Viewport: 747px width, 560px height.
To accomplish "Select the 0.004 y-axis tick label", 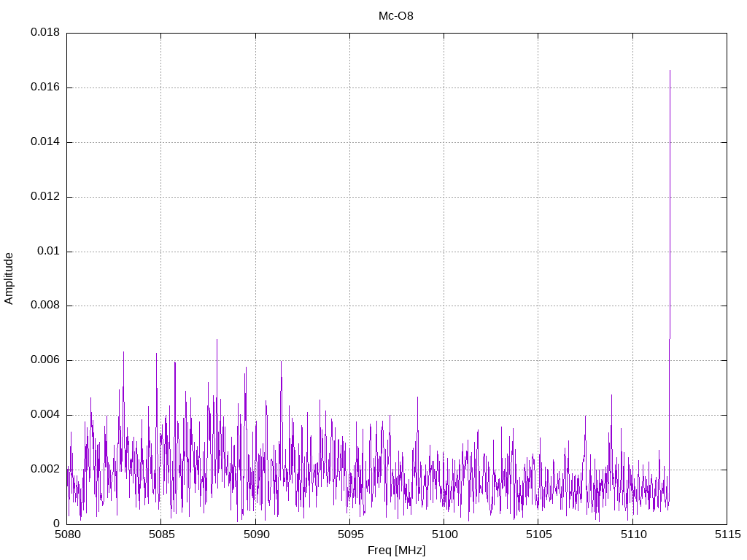I will (x=44, y=415).
